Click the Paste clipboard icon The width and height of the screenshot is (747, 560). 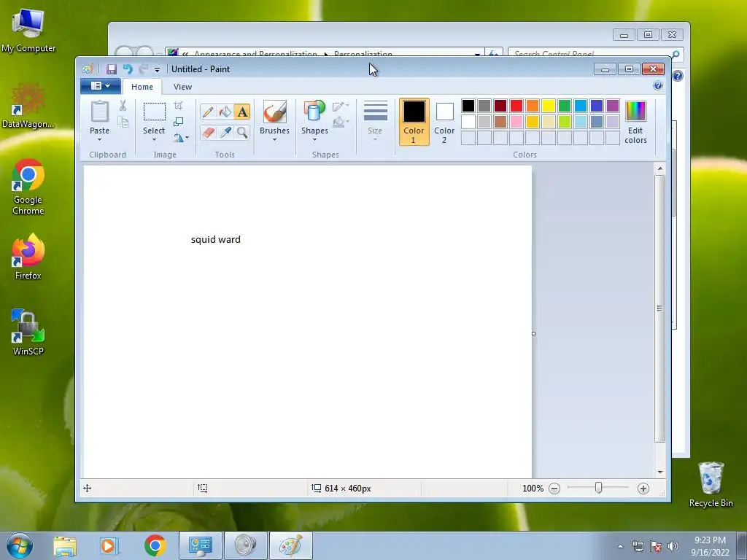99,112
